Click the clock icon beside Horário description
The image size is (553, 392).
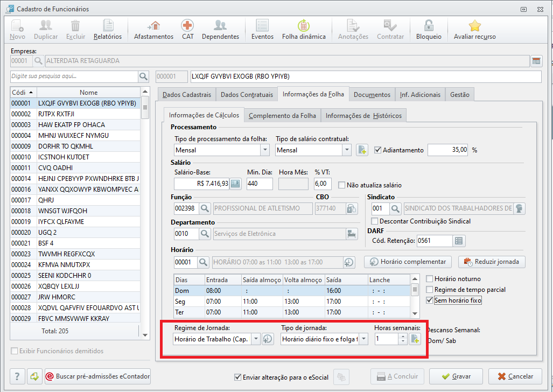[x=349, y=262]
